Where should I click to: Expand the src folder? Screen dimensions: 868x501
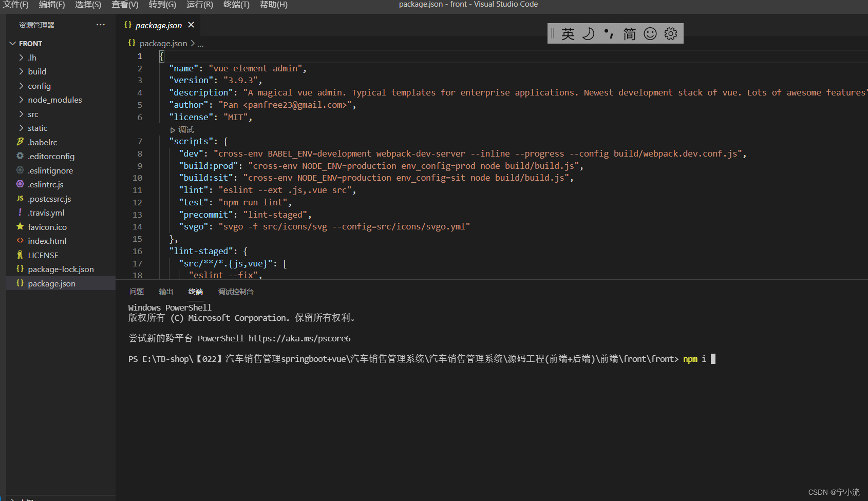62,114
